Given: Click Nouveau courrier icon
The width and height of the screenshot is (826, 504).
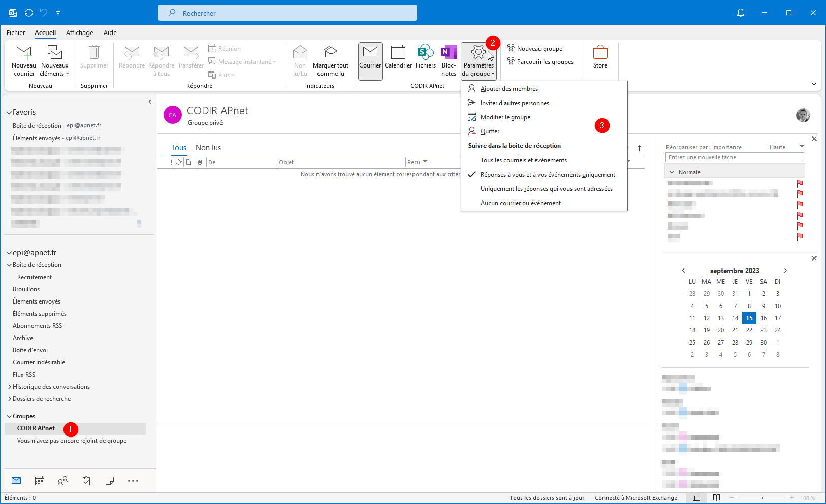Looking at the screenshot, I should point(24,52).
